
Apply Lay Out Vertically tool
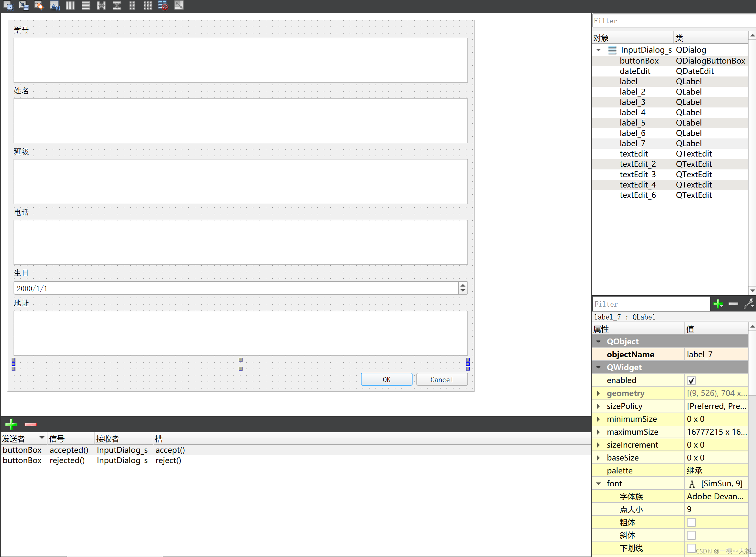pos(86,5)
